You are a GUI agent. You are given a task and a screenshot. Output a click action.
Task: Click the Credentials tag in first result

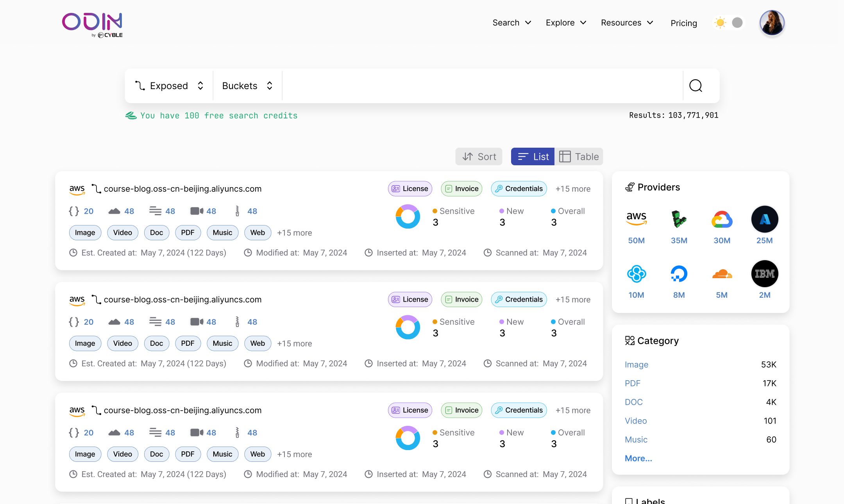click(519, 189)
